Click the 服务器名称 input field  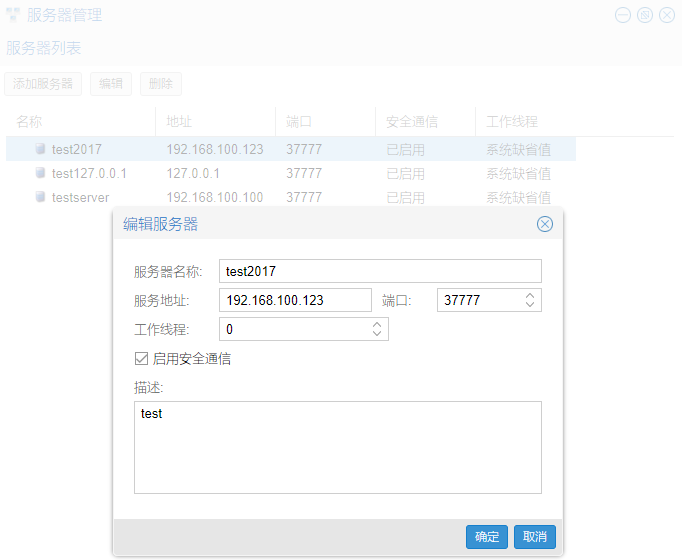[x=380, y=271]
